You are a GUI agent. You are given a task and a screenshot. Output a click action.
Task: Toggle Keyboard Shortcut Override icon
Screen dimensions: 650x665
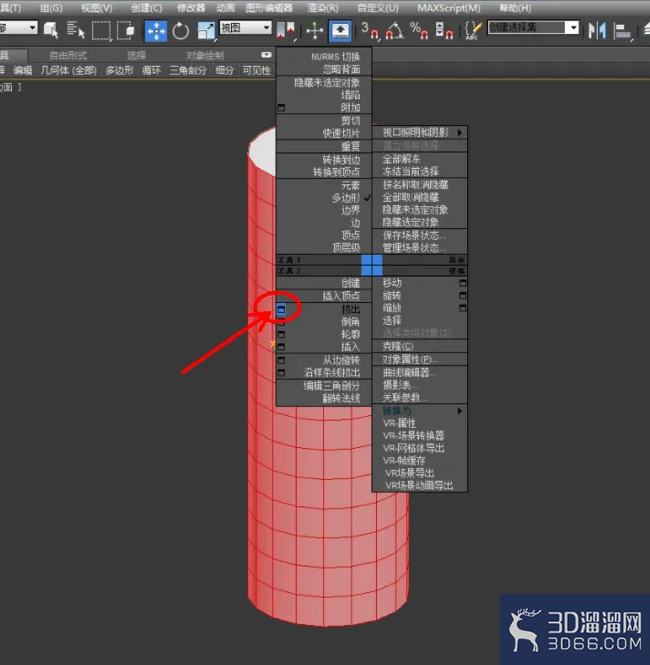(340, 31)
